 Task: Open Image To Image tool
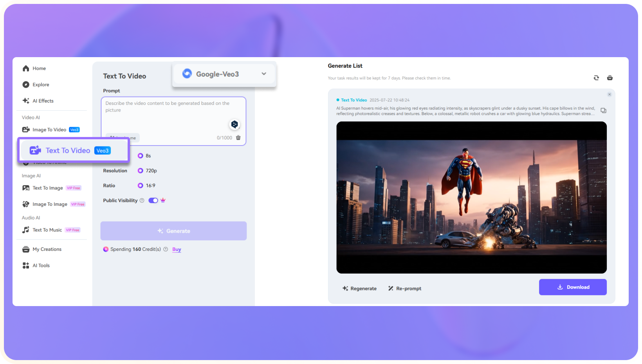pyautogui.click(x=54, y=204)
